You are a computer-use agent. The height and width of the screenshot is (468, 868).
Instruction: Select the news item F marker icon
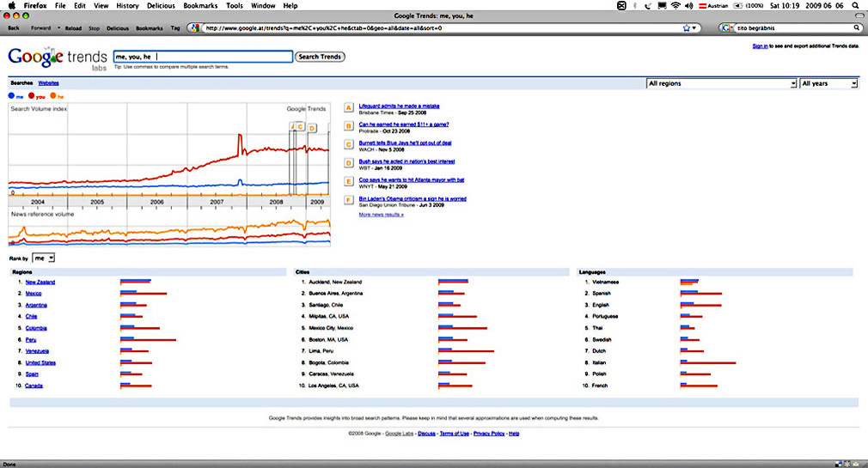click(x=349, y=200)
